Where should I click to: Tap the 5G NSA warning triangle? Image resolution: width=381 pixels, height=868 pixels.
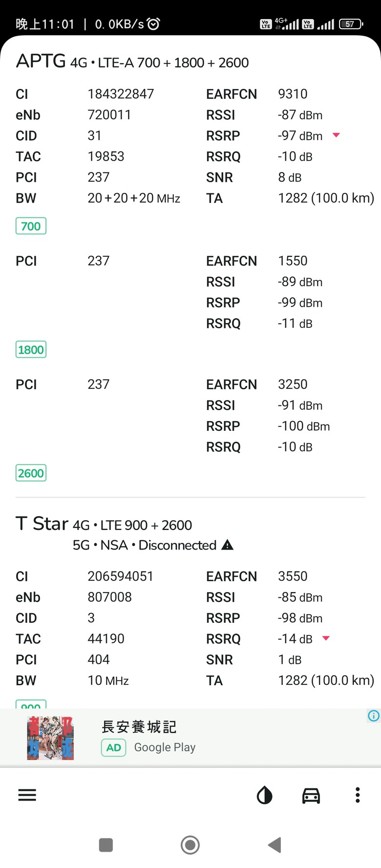(228, 545)
